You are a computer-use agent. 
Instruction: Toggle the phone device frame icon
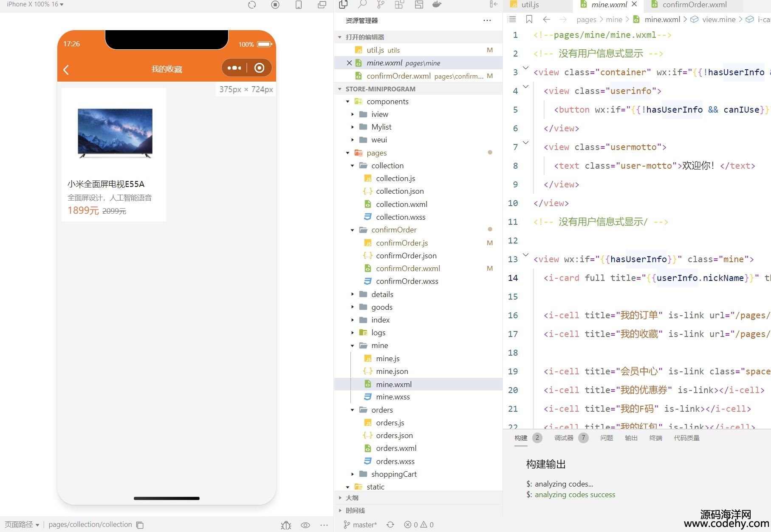tap(299, 5)
